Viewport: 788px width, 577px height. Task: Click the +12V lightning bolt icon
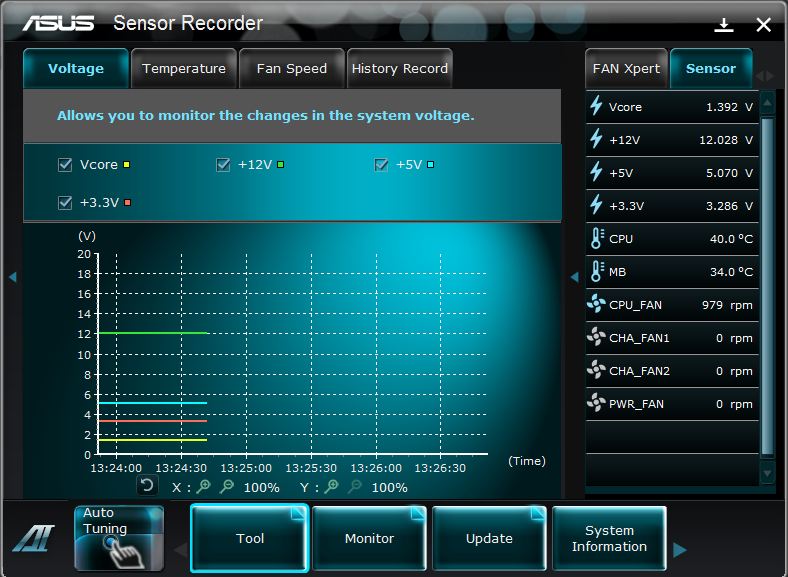[596, 139]
